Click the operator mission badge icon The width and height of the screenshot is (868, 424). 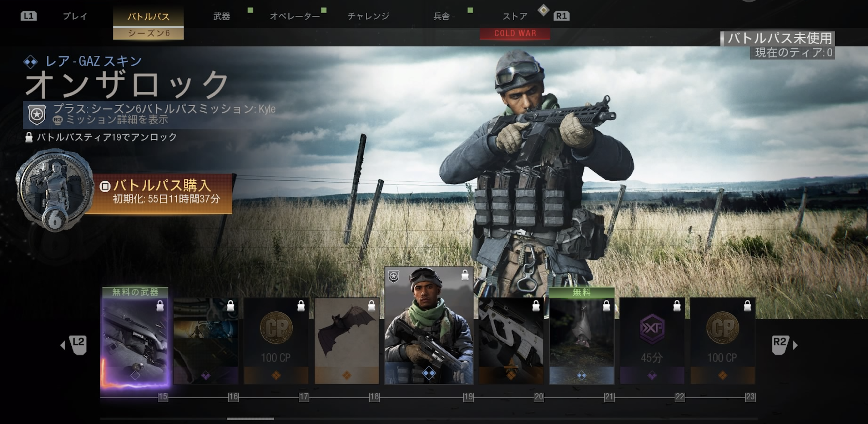point(37,115)
